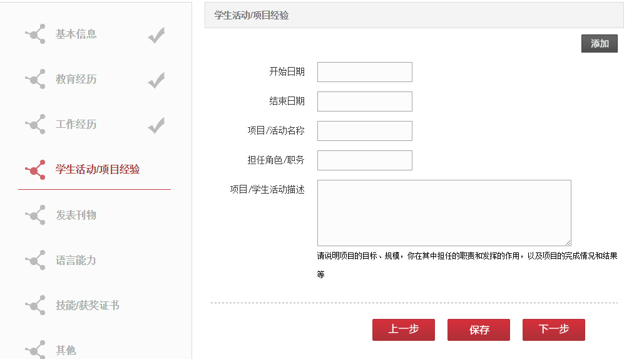Focus the 开始日期 input field
The image size is (644, 359).
365,72
